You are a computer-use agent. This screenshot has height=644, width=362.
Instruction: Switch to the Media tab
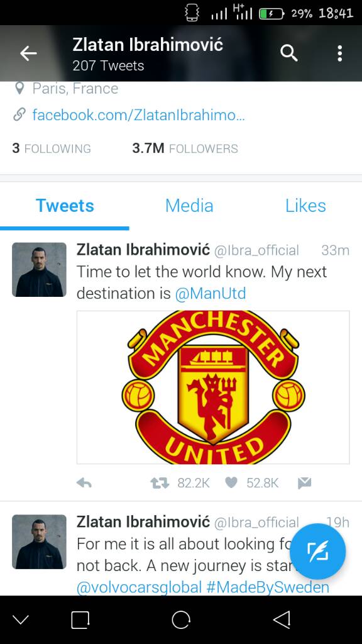pyautogui.click(x=189, y=206)
